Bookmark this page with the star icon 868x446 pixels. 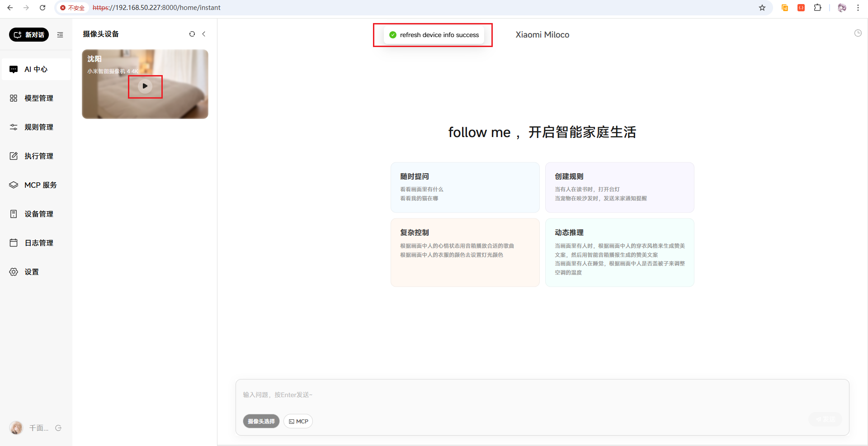762,8
